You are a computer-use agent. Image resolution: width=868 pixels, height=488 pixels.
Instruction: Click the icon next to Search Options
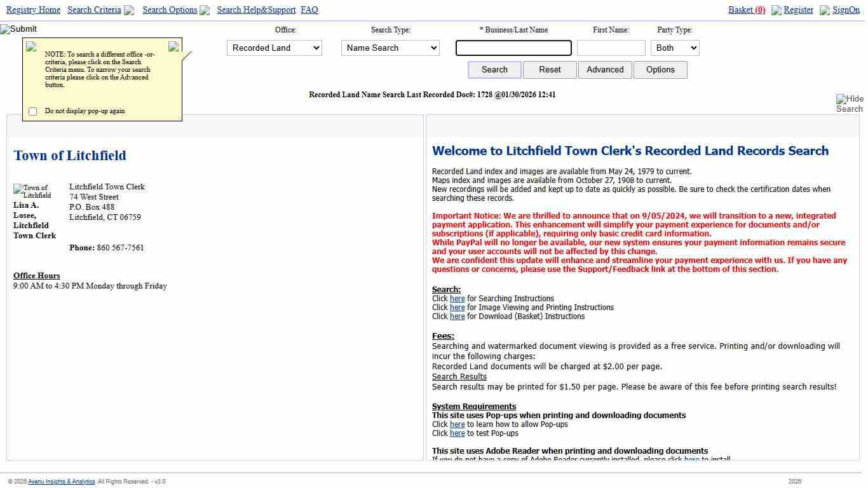pyautogui.click(x=205, y=10)
